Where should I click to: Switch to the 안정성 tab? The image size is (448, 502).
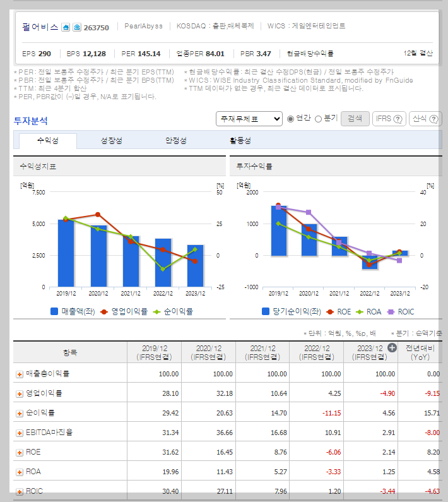pyautogui.click(x=175, y=141)
